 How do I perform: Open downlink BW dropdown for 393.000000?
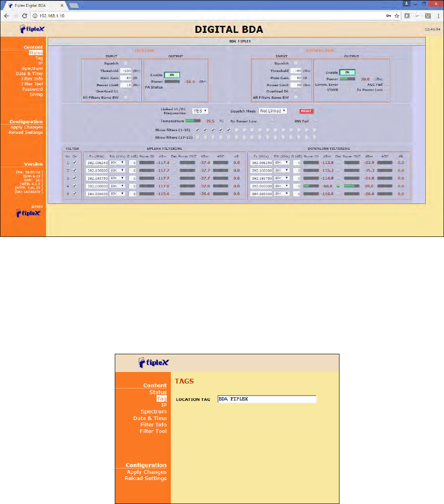click(282, 186)
